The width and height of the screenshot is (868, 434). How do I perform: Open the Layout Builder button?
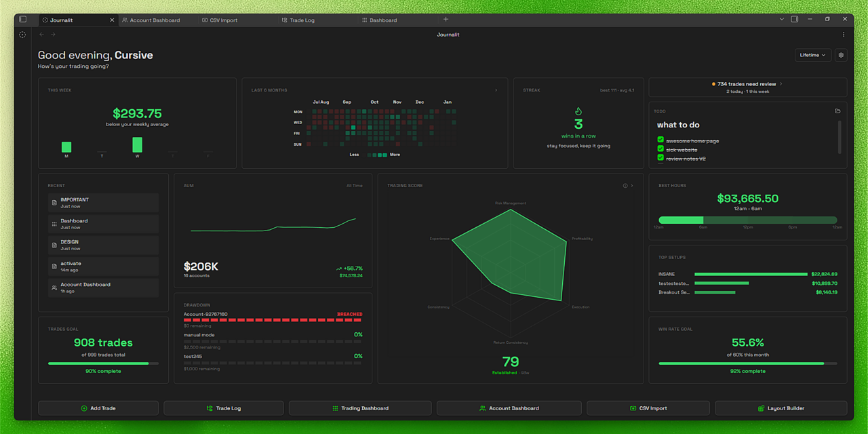[781, 408]
